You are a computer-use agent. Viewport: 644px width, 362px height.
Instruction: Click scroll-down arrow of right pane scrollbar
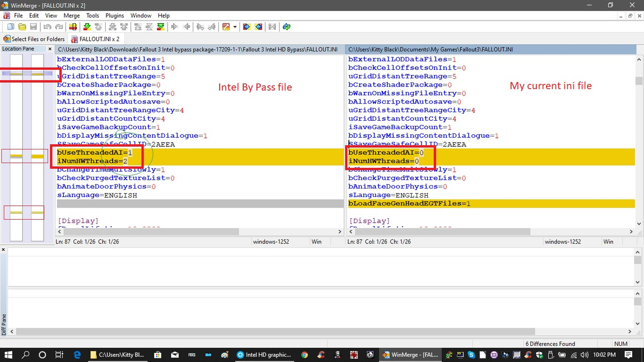click(639, 224)
